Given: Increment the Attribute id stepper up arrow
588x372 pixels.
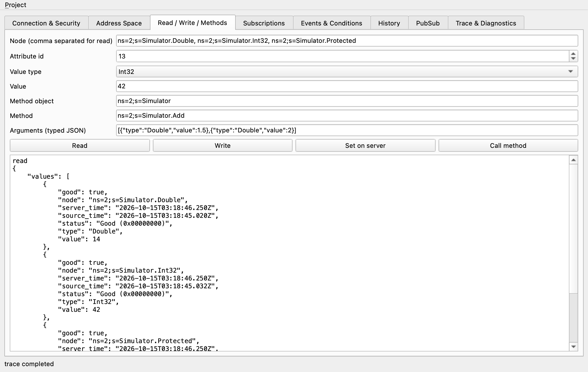Looking at the screenshot, I should (x=573, y=54).
